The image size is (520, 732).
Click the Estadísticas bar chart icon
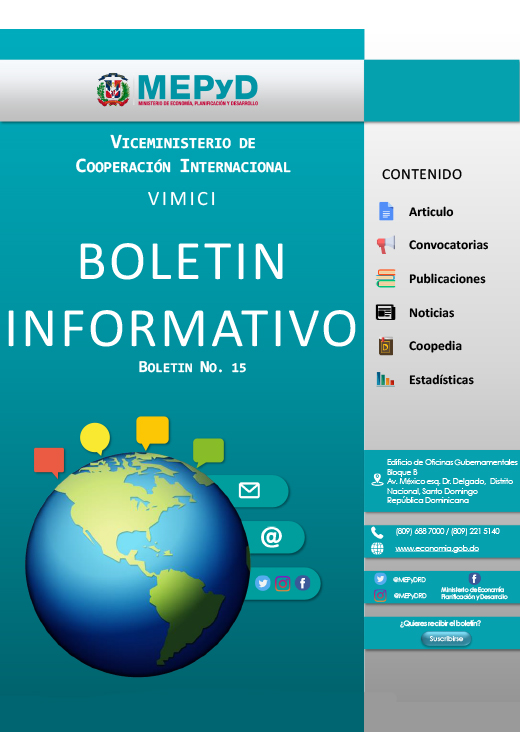(x=386, y=380)
